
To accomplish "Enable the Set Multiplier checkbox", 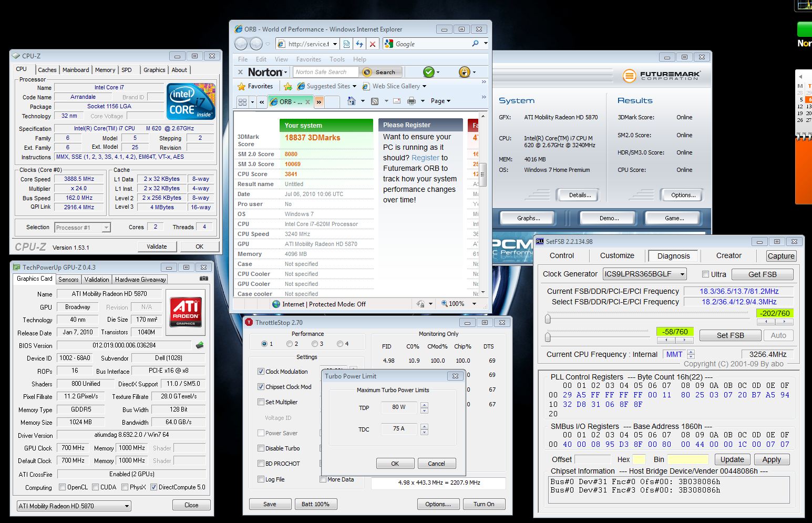I will coord(261,402).
